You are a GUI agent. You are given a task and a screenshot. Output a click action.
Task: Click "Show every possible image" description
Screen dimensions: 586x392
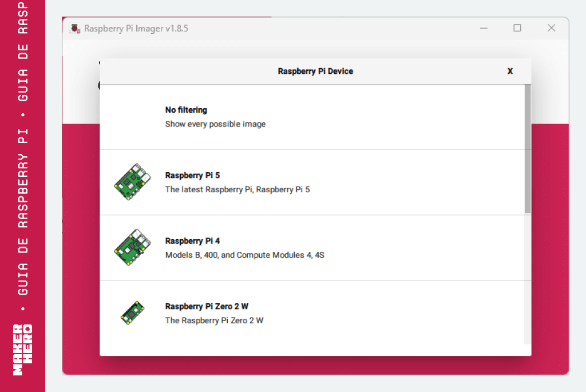coord(215,124)
